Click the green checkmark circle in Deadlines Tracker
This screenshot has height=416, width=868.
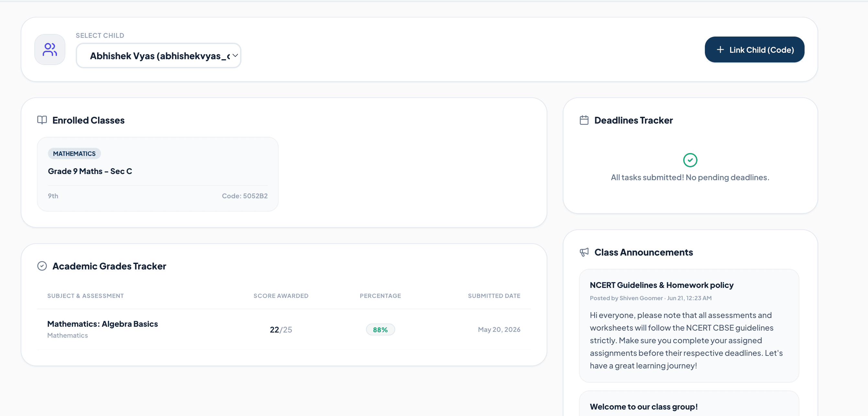click(x=690, y=160)
